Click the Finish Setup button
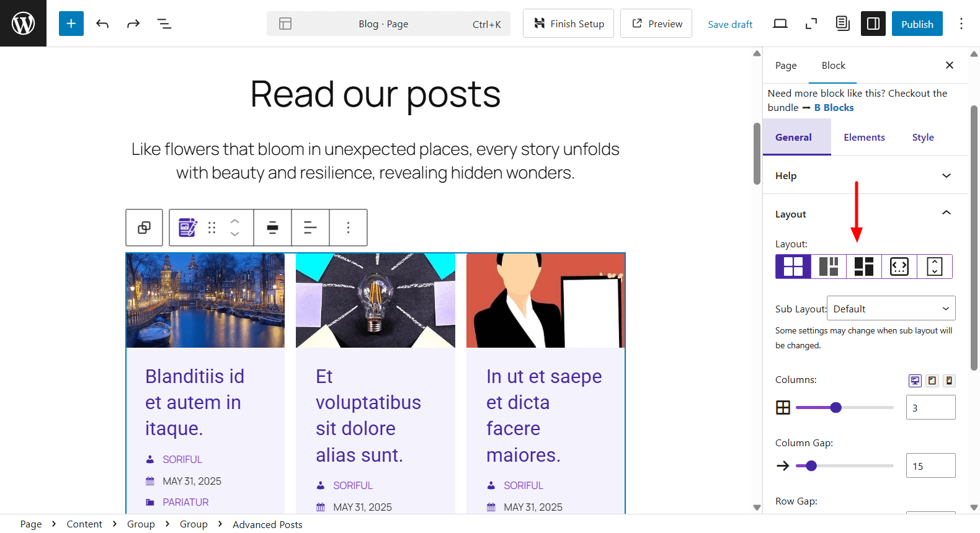 coord(568,24)
